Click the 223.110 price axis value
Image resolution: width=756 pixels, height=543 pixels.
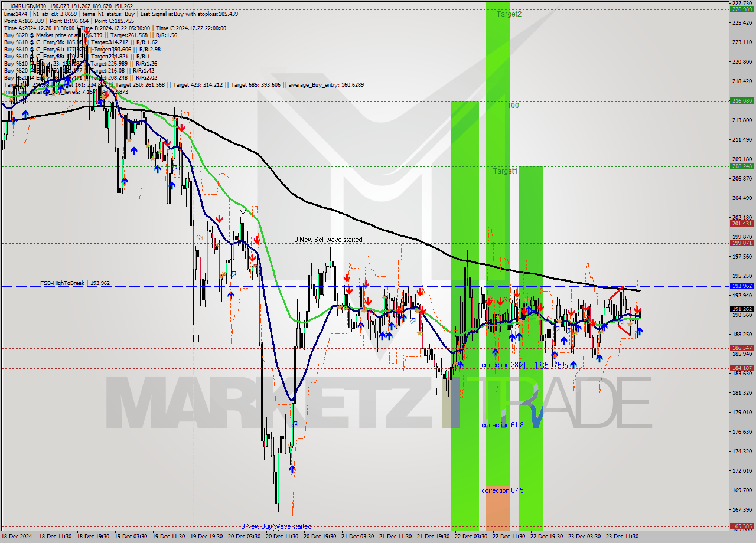point(742,42)
